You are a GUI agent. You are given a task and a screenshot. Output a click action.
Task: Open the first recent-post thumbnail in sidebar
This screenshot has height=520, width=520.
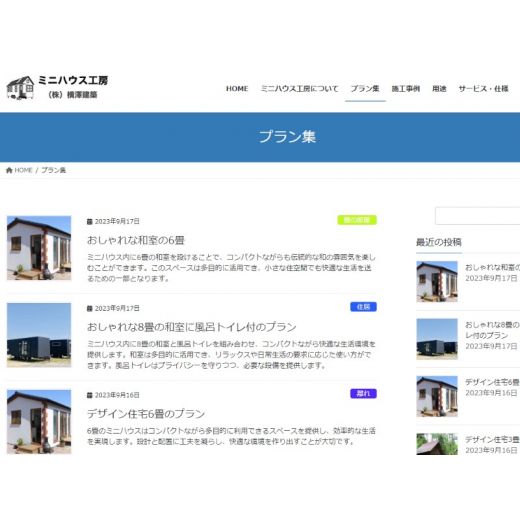point(437,282)
